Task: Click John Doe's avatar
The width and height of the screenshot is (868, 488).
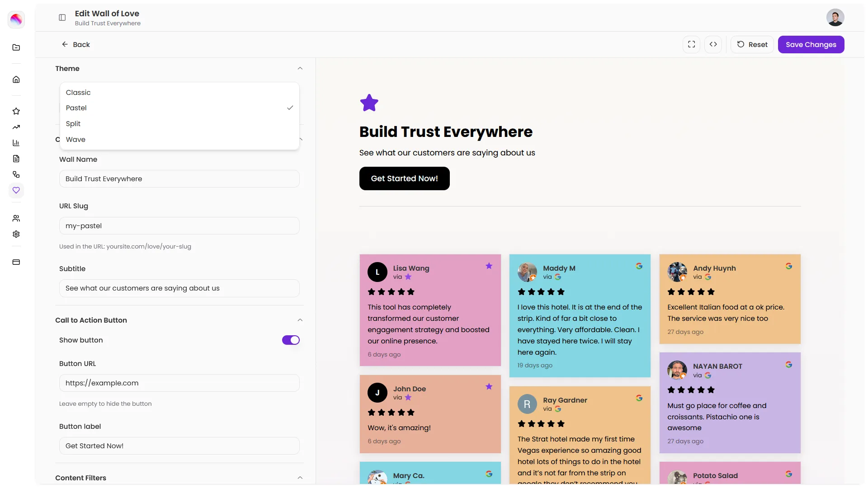Action: [377, 393]
